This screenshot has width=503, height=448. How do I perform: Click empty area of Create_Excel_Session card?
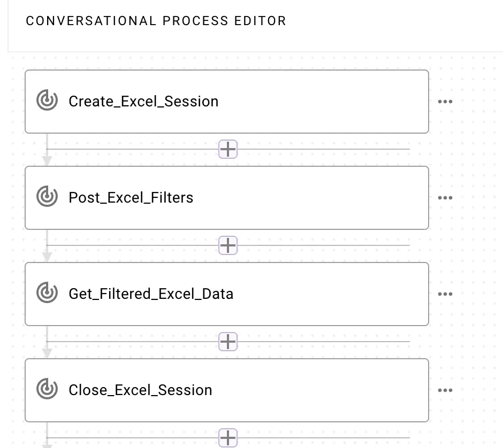tap(321, 102)
